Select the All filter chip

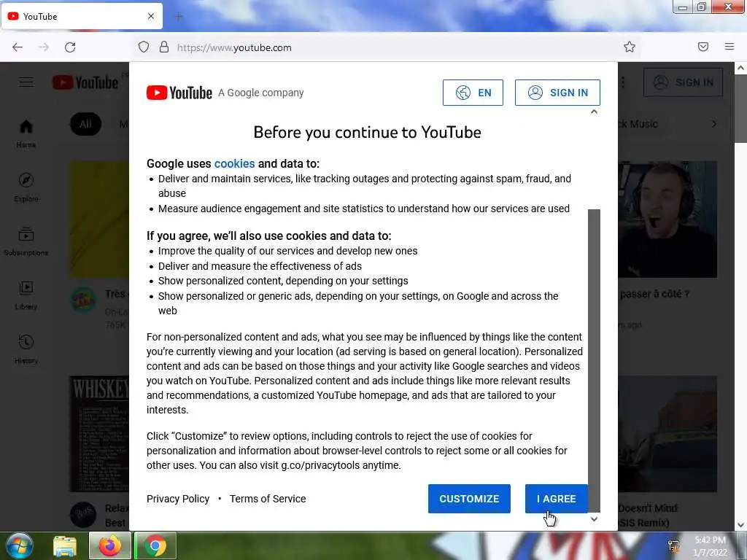(85, 124)
